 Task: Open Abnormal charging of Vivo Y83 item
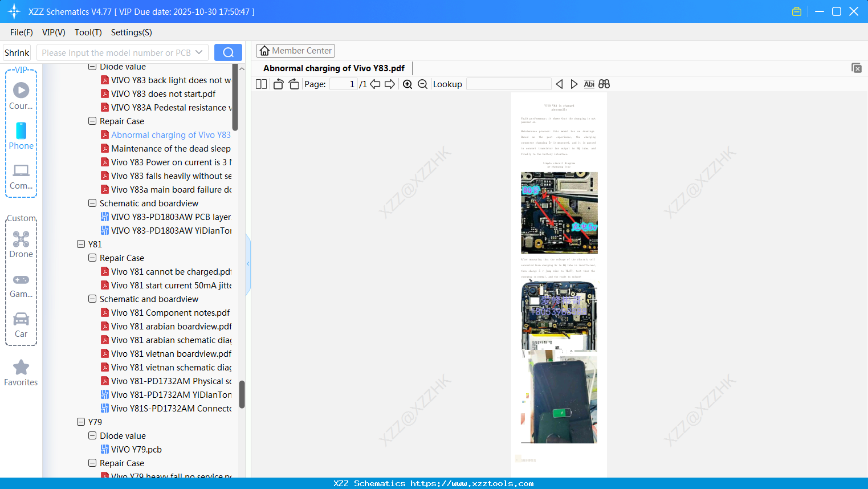point(166,135)
